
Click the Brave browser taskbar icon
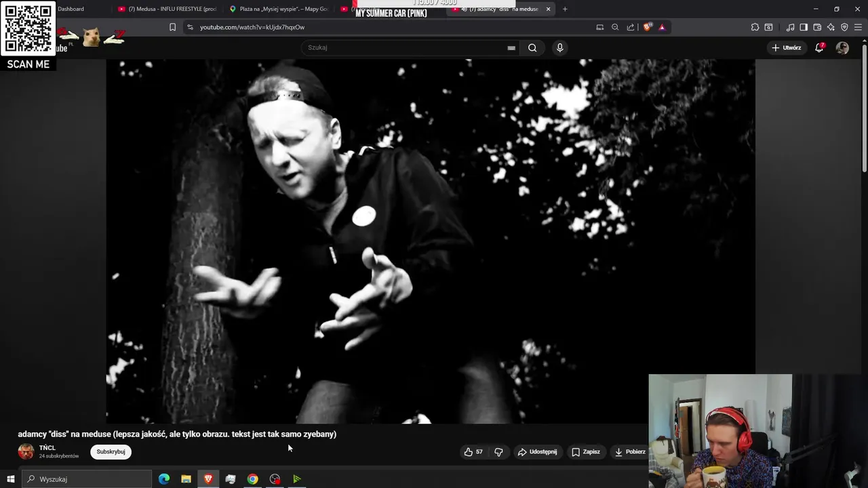click(208, 479)
